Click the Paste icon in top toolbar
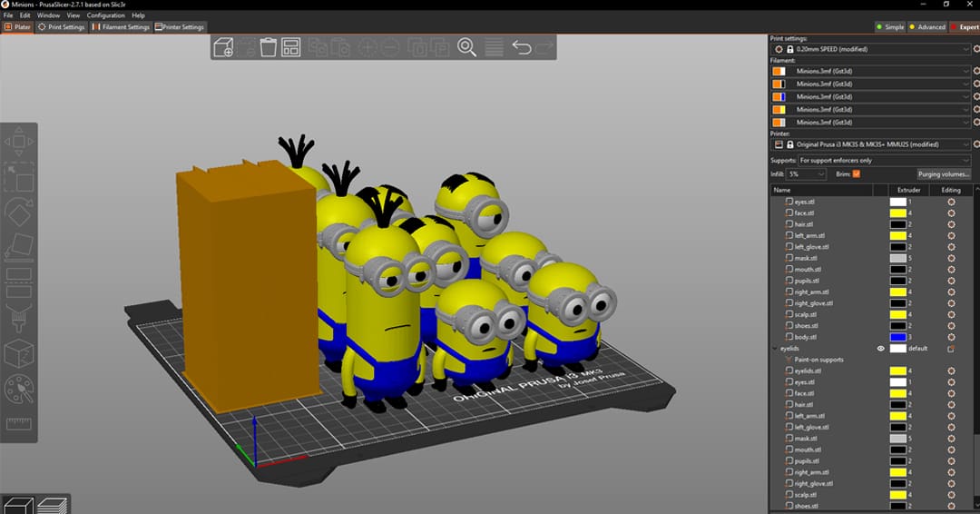980x514 pixels. pyautogui.click(x=340, y=47)
